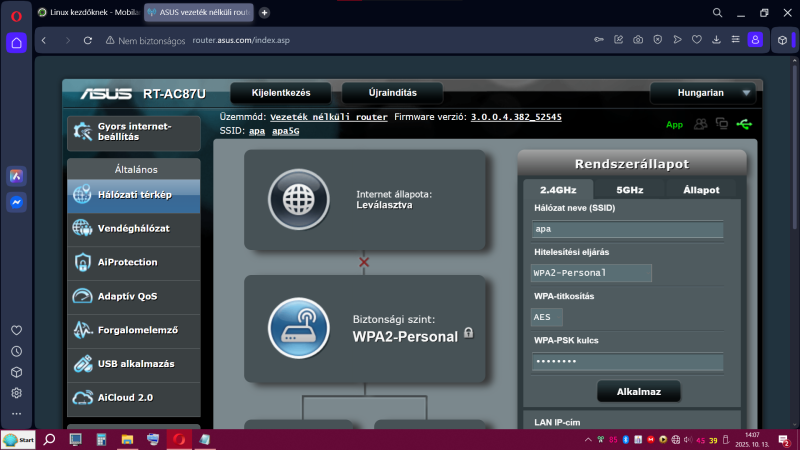Click the Újraindítás reboot button

click(392, 93)
